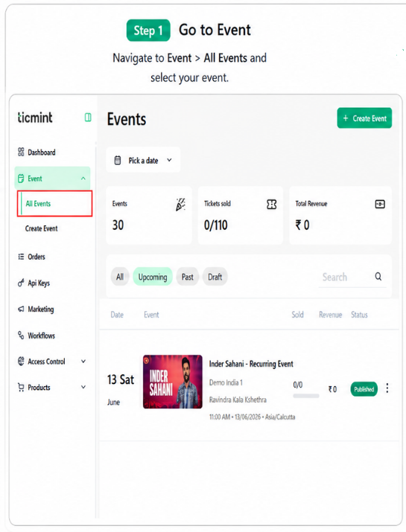Click the green Create Event button
The image size is (406, 532).
pyautogui.click(x=364, y=118)
